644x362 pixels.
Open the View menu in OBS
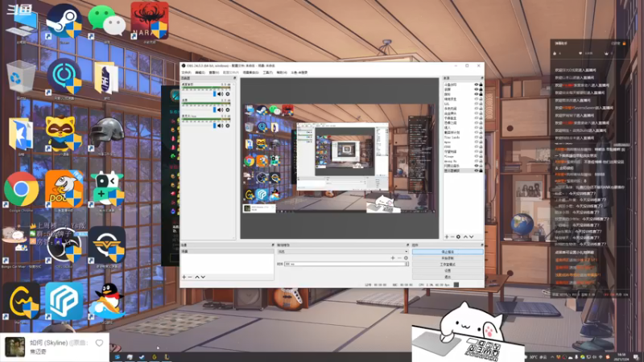pyautogui.click(x=213, y=72)
